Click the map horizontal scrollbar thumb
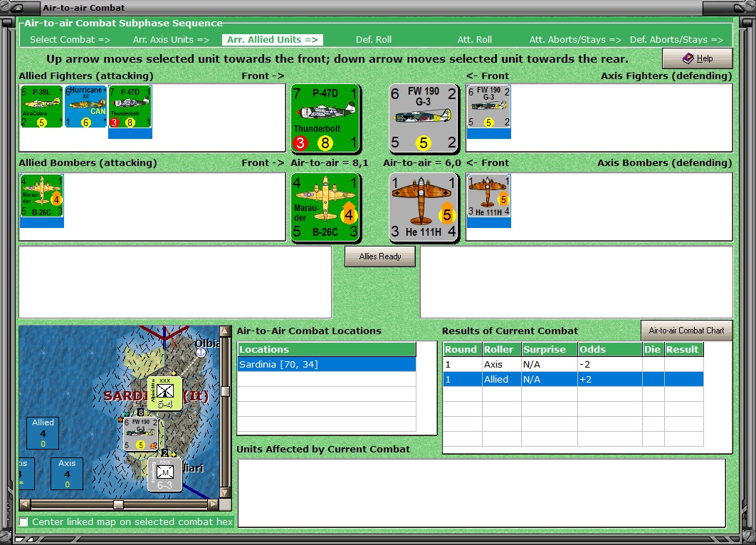This screenshot has height=545, width=756. point(119,504)
